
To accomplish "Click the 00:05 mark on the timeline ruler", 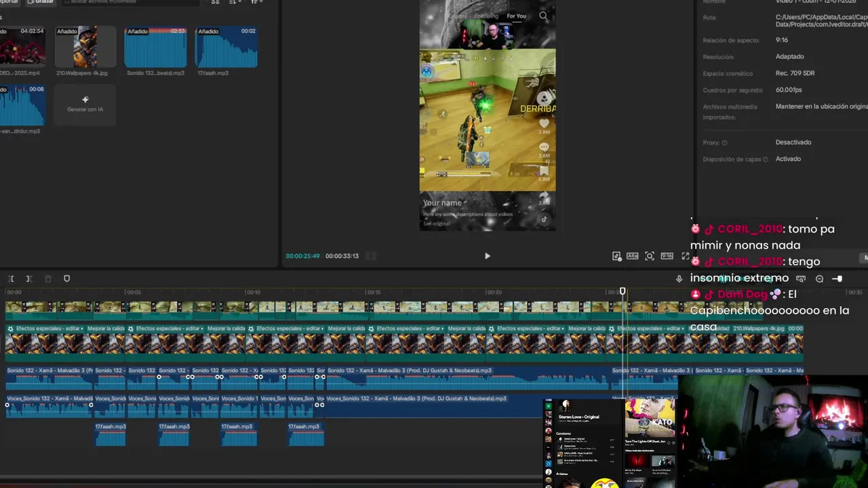I will click(x=134, y=292).
